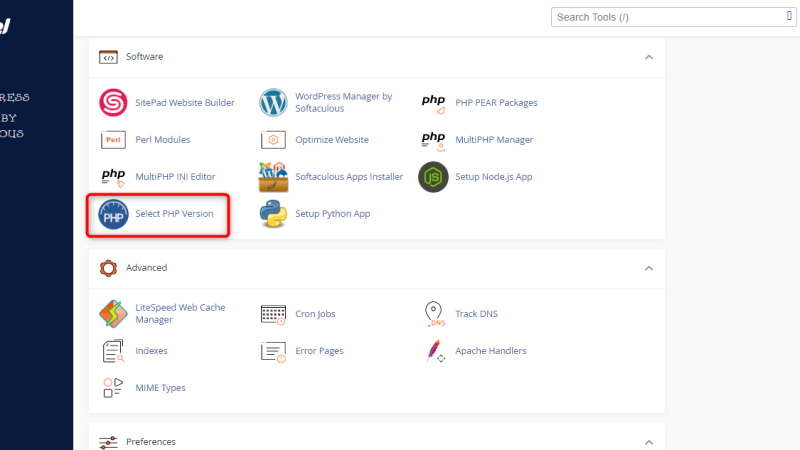The image size is (800, 450).
Task: Open the MultiPHP INI Editor link
Action: coord(175,177)
